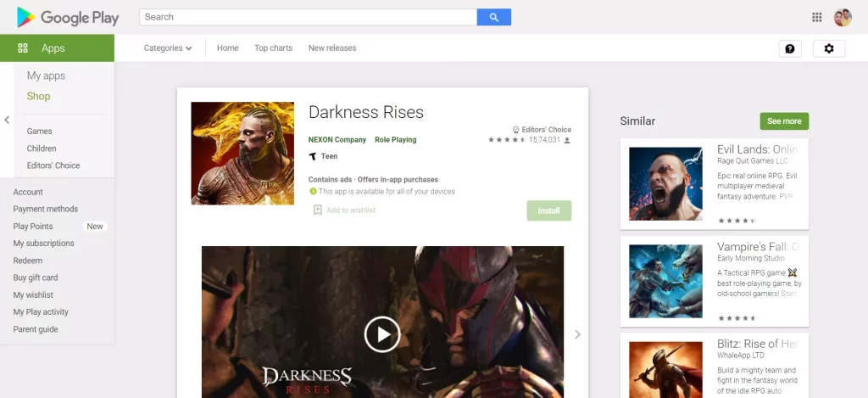Viewport: 868px width, 398px height.
Task: Click Vampire's Fall title text
Action: [758, 247]
